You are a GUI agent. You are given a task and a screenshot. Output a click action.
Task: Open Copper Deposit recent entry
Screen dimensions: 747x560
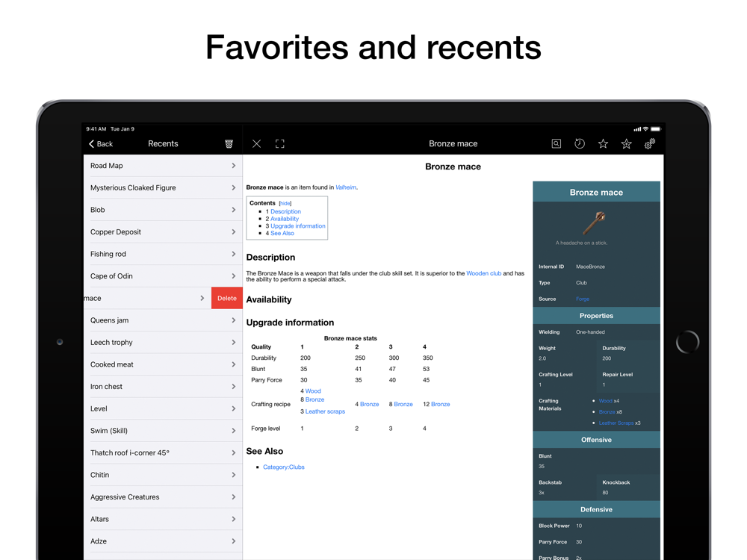tap(163, 232)
